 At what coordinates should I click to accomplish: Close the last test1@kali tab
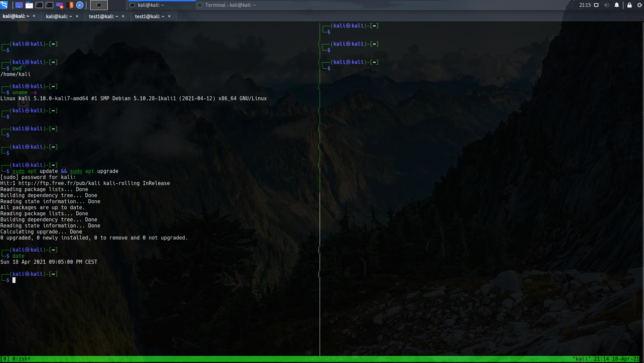tap(169, 16)
